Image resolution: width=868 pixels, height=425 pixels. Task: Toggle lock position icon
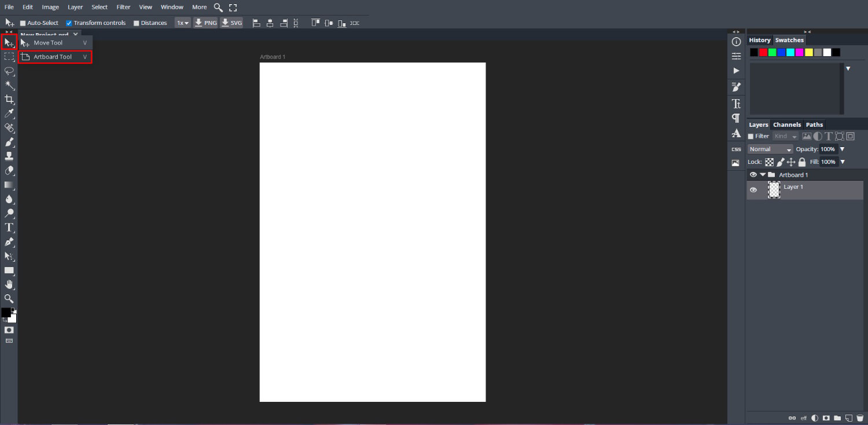click(791, 162)
